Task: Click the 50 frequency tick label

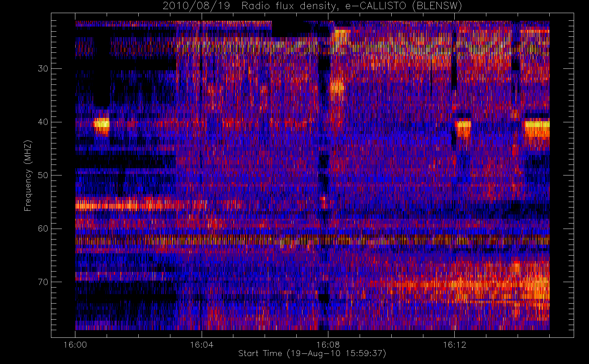Action: click(43, 175)
